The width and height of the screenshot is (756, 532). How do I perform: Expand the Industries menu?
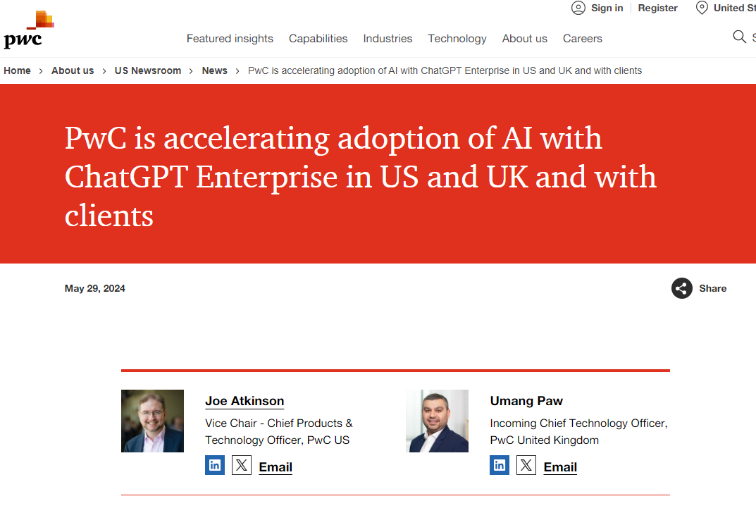[388, 39]
